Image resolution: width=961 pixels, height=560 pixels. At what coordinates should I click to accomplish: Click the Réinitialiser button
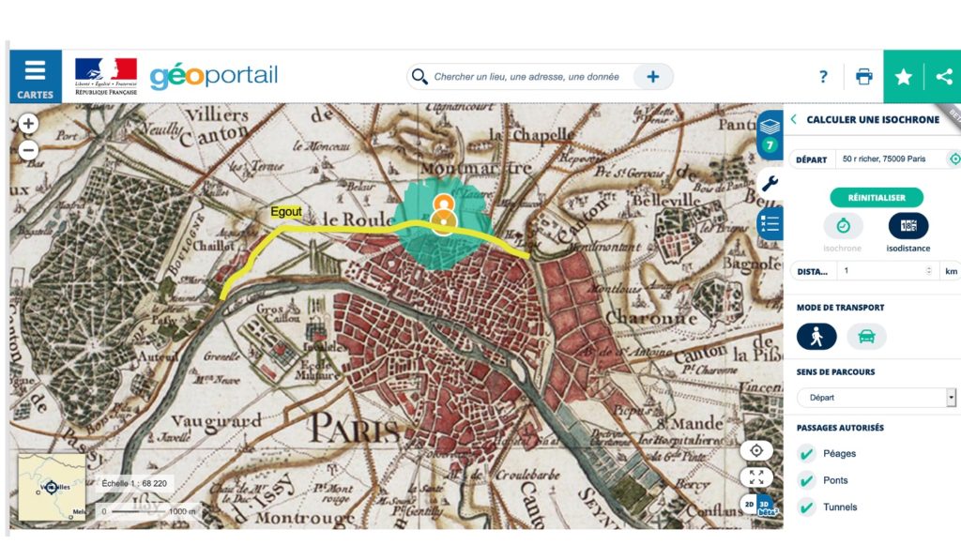pos(877,197)
